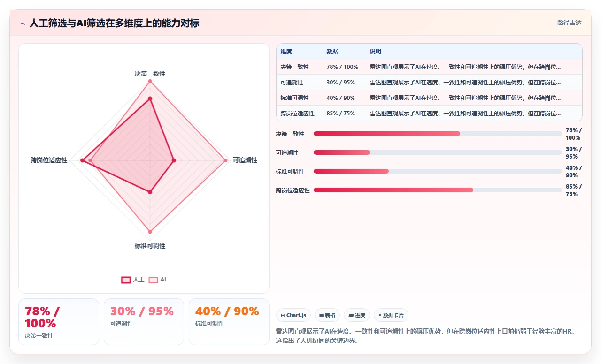Click the AI data point on 决策一致性 axis
The image size is (601, 364).
pos(150,82)
